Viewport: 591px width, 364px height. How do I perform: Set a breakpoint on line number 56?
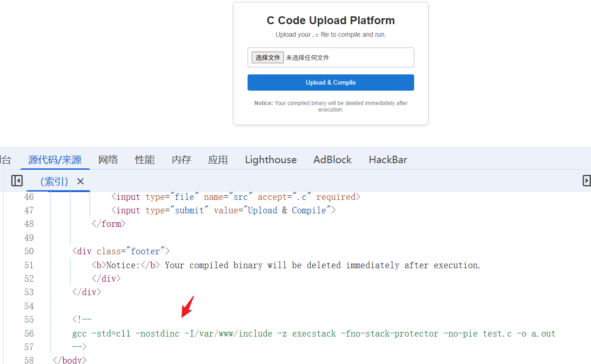coord(29,333)
